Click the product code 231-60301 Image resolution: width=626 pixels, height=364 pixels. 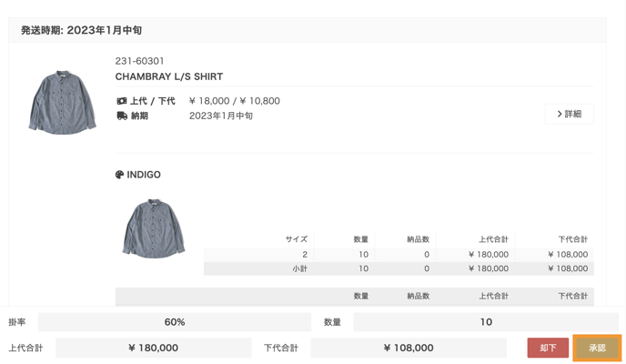[x=140, y=61]
